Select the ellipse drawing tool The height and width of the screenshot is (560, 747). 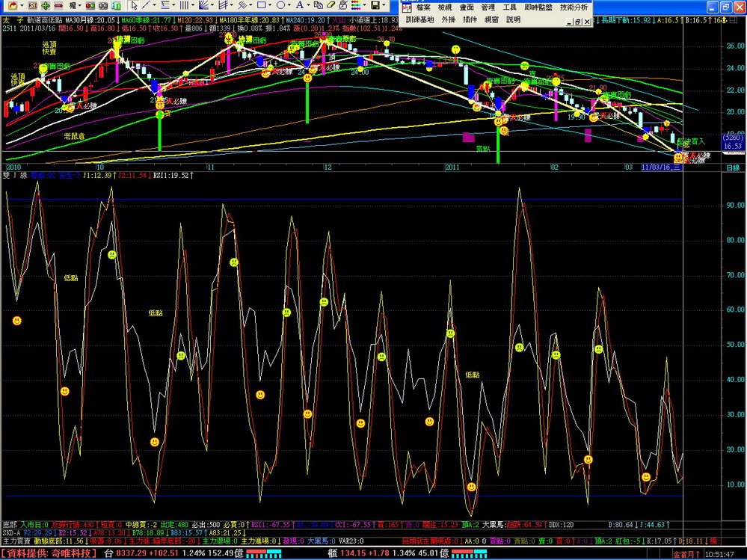click(x=280, y=5)
